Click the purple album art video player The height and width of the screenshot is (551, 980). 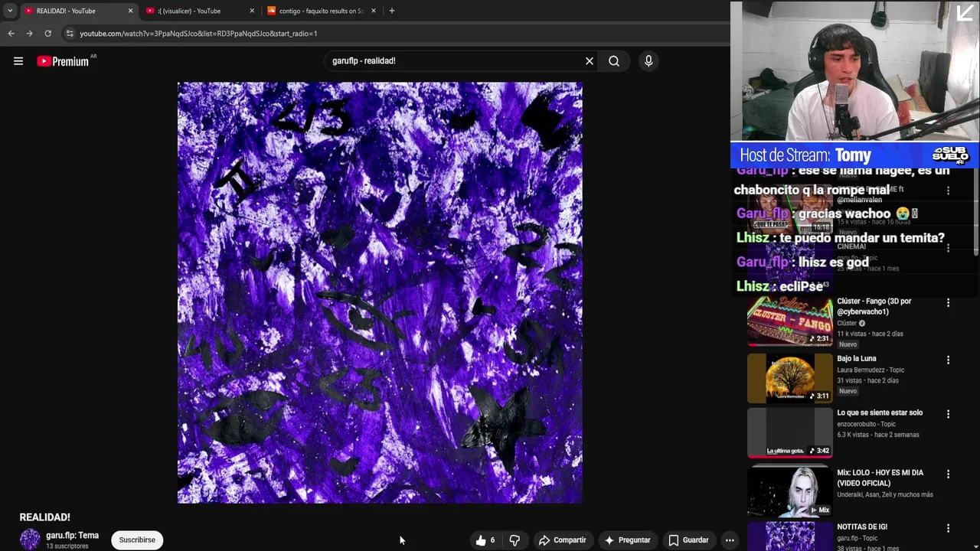380,293
